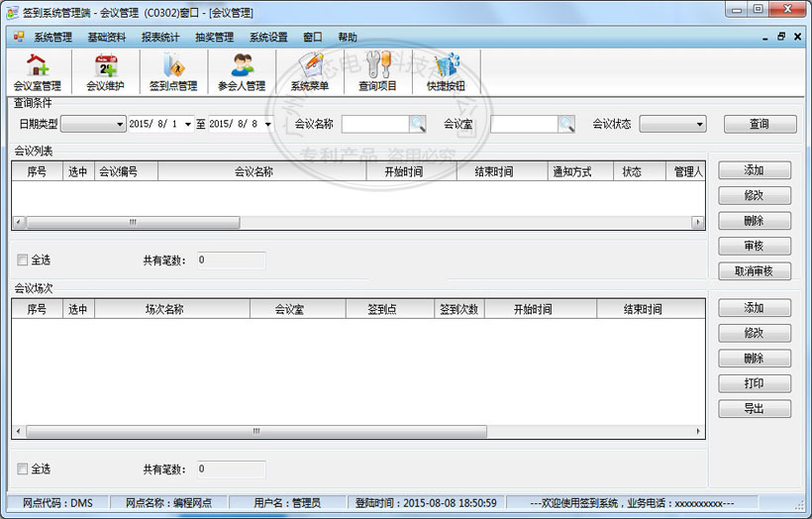The height and width of the screenshot is (519, 812).
Task: Open the start date picker dropdown arrow
Action: (188, 125)
